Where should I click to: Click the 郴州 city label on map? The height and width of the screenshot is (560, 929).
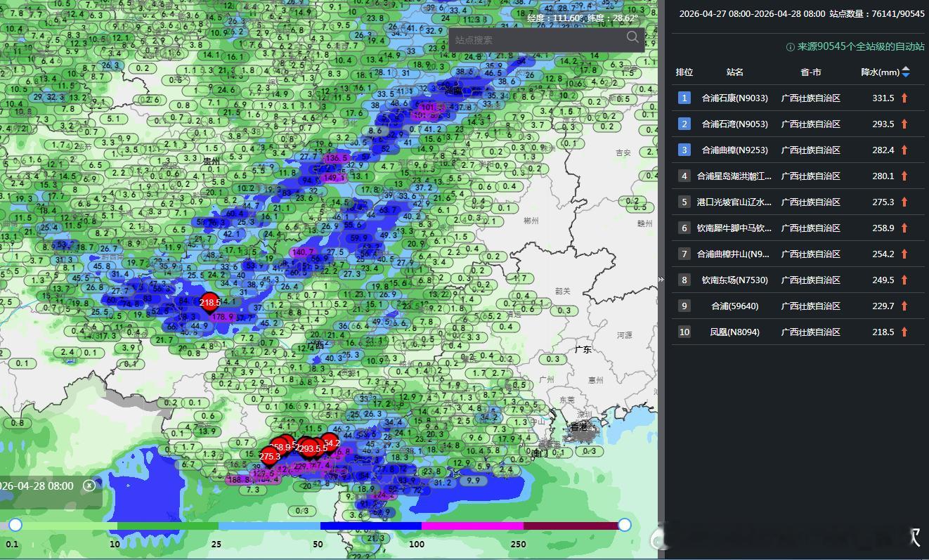[531, 221]
